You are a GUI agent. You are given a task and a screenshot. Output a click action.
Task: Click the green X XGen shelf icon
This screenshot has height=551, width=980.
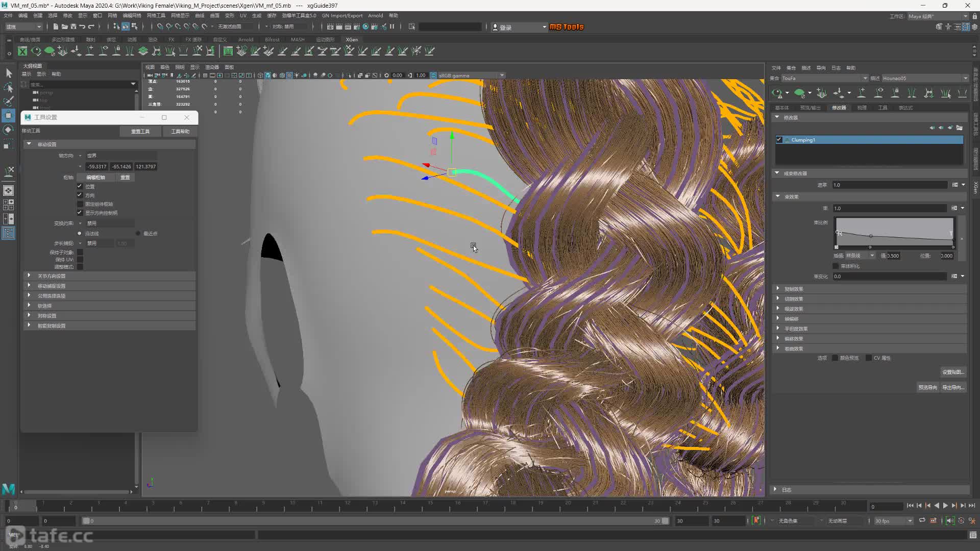(22, 51)
